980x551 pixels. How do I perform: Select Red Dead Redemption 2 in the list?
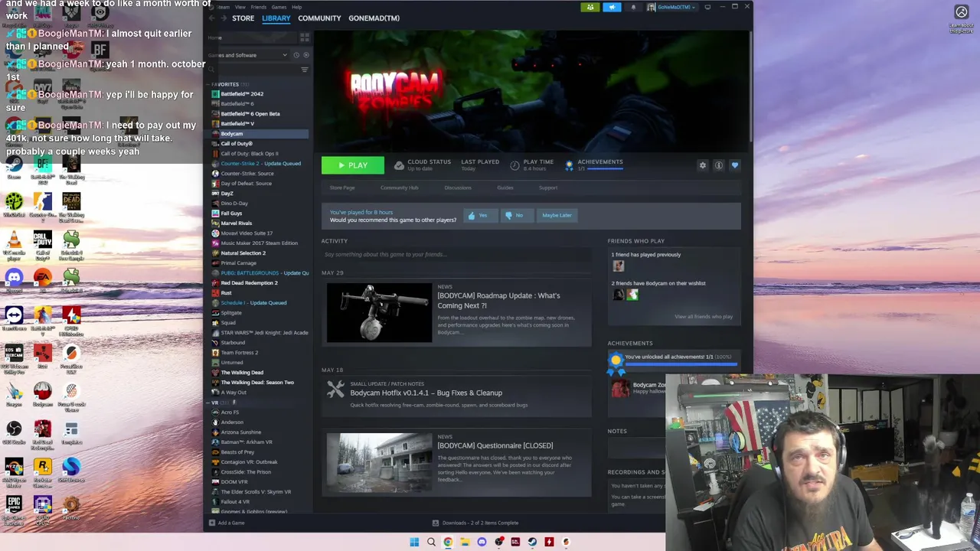pyautogui.click(x=249, y=283)
